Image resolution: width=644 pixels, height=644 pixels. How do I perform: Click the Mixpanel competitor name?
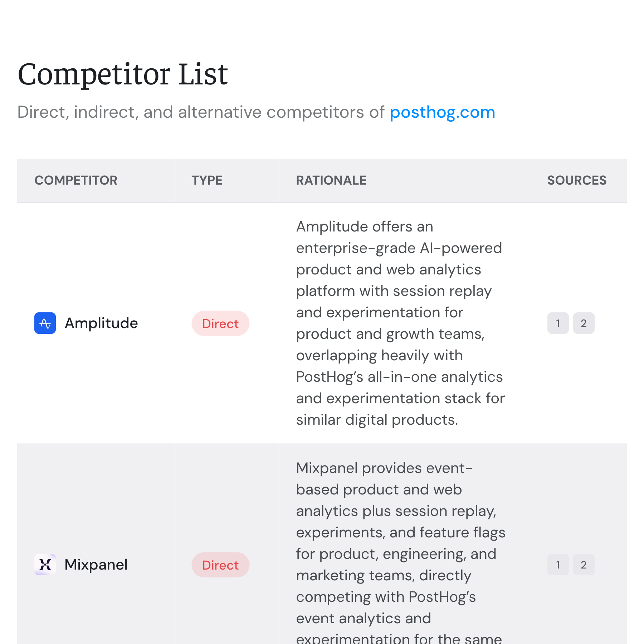96,565
